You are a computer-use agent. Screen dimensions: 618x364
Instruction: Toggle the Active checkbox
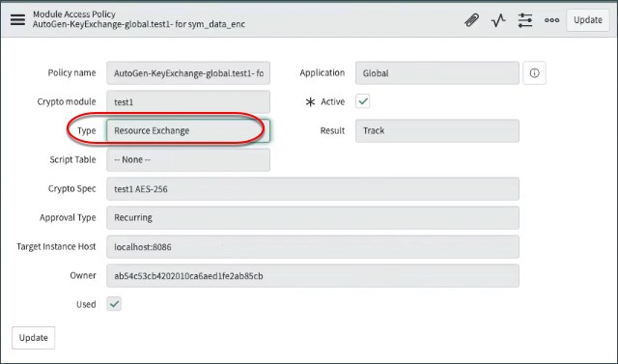click(x=363, y=101)
